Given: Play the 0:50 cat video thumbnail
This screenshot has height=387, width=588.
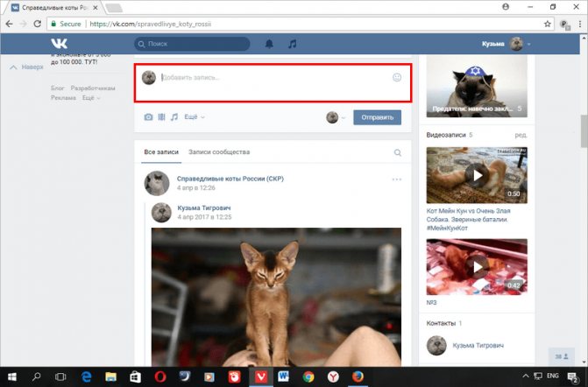Looking at the screenshot, I should click(477, 174).
